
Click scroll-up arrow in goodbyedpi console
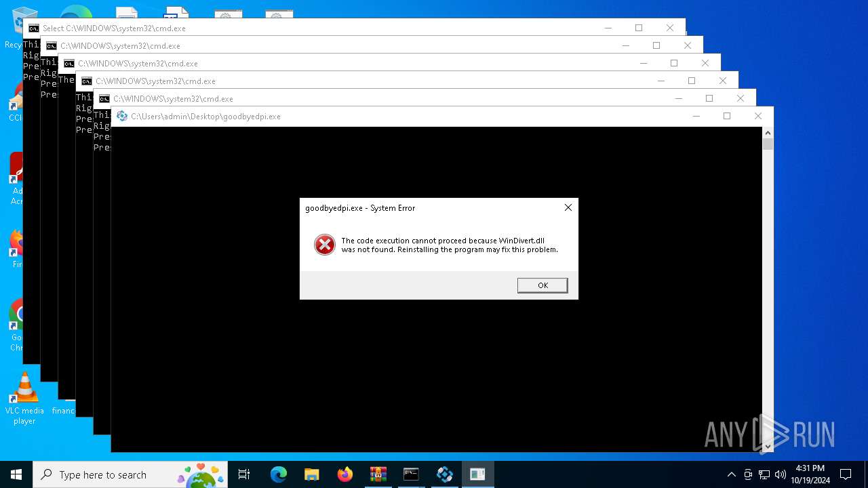(768, 132)
